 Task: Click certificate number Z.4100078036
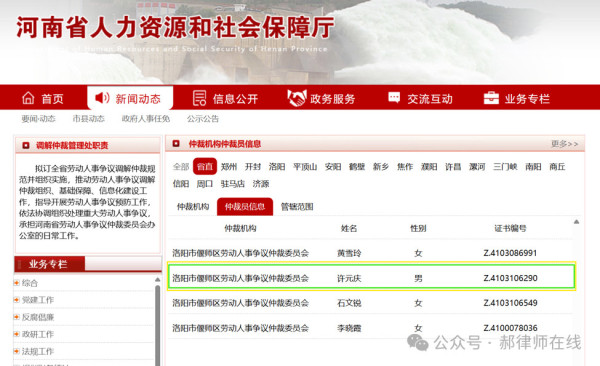510,328
